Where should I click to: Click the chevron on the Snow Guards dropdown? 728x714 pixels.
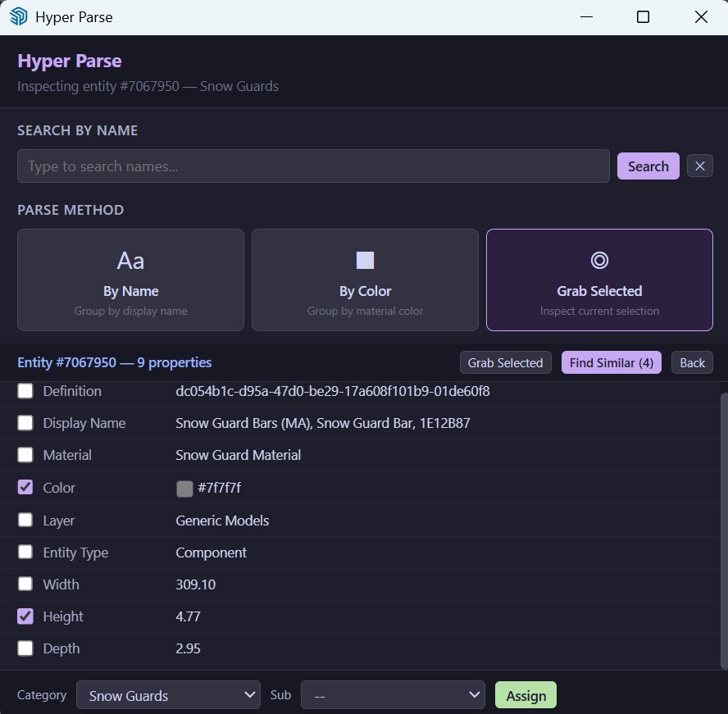[250, 694]
